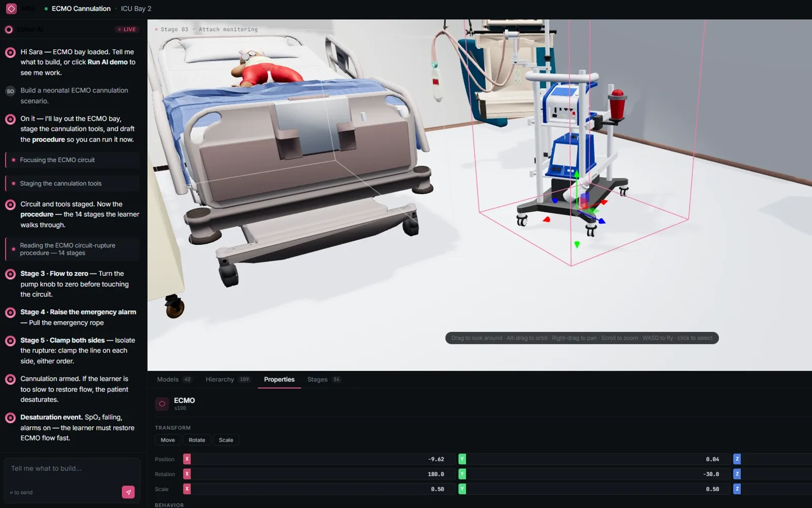Click assistant icon beside Stage 5 message
This screenshot has height=508, width=812.
click(10, 341)
